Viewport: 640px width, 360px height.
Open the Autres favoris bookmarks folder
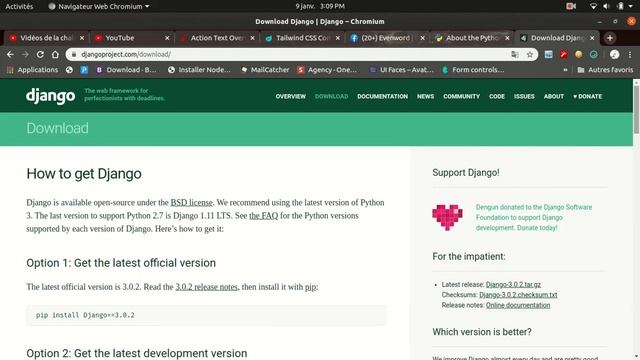[x=605, y=70]
